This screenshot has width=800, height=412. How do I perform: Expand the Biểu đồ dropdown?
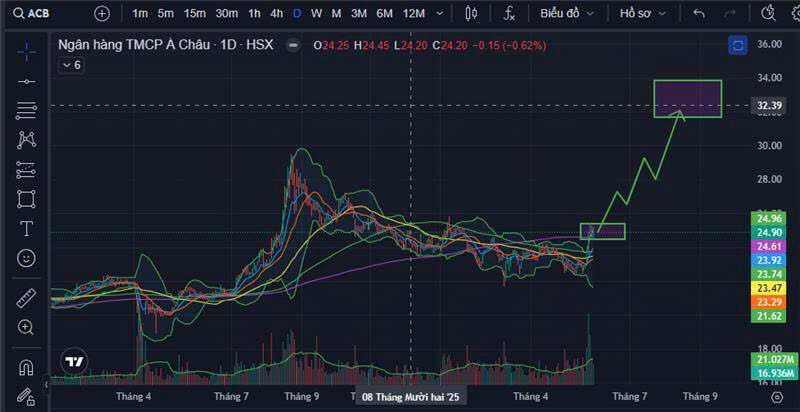coord(567,14)
